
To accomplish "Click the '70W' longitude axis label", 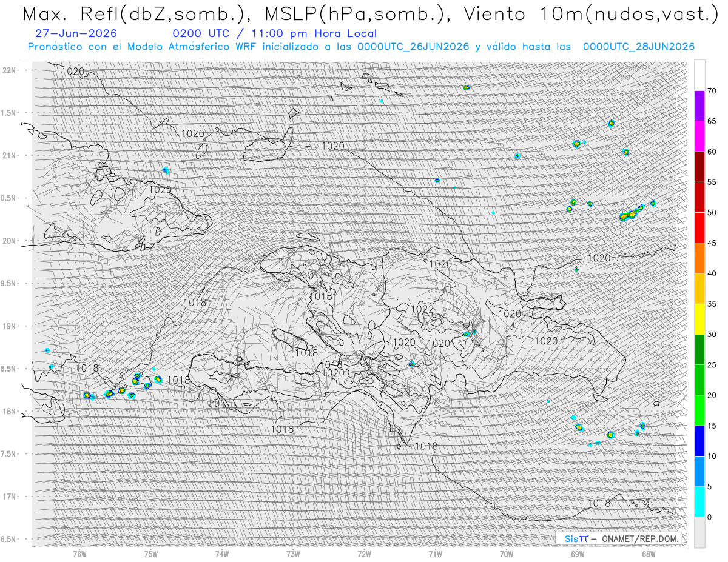I will [x=506, y=554].
